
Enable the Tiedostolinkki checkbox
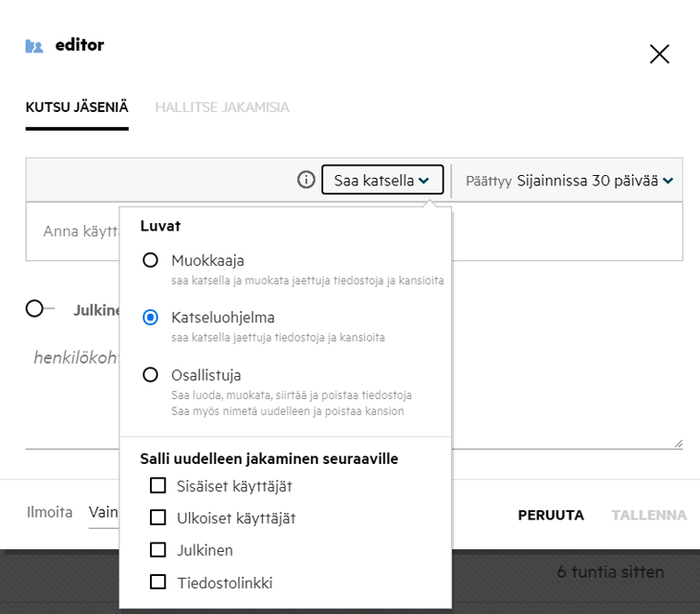[x=158, y=583]
